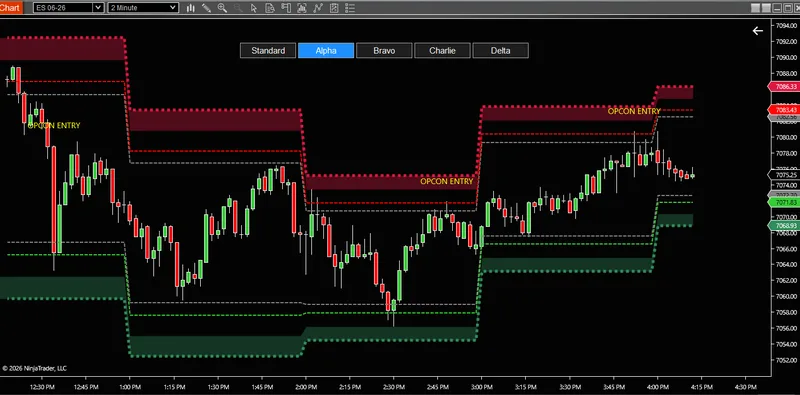Click the 7052.00 price axis label
The width and height of the screenshot is (800, 395).
click(x=786, y=360)
